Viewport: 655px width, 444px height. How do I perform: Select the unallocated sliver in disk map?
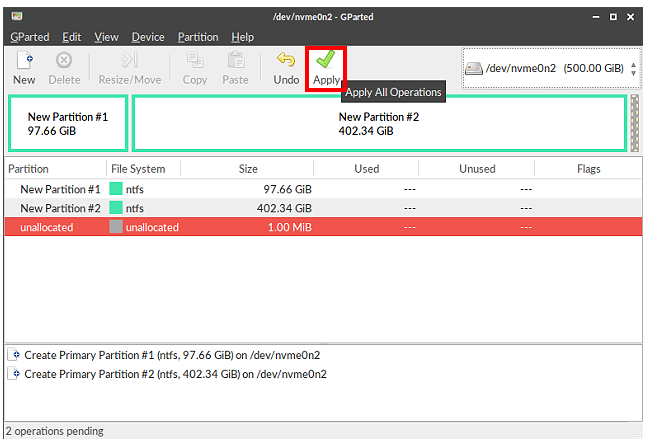pyautogui.click(x=635, y=123)
